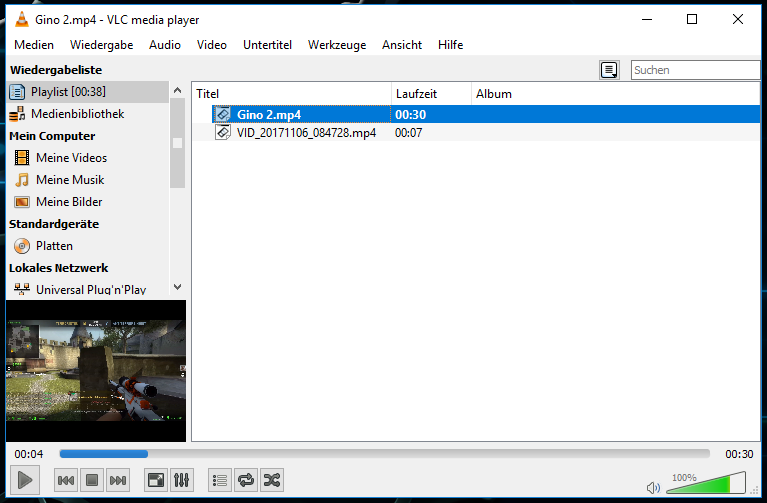
Task: Open extended settings equalizer icon
Action: [181, 480]
